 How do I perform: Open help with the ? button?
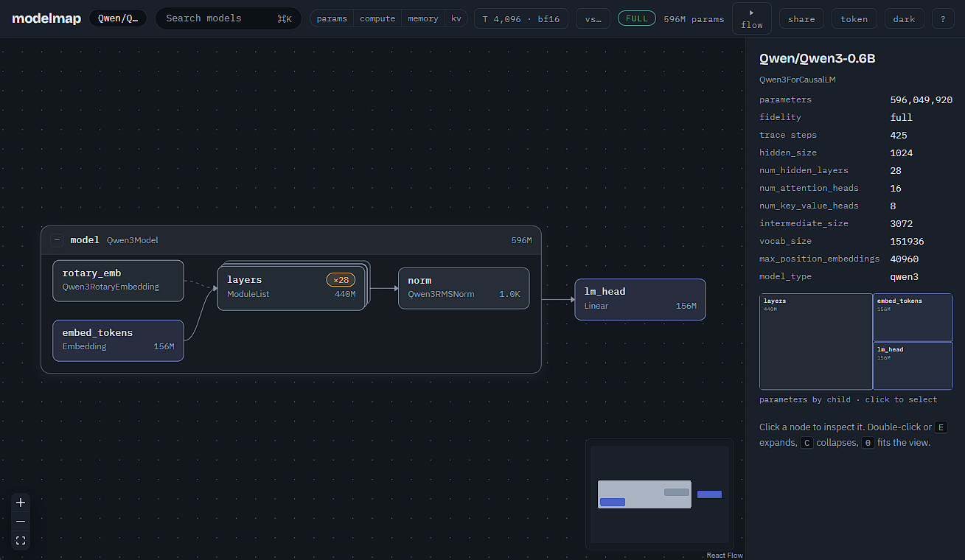[x=943, y=18]
